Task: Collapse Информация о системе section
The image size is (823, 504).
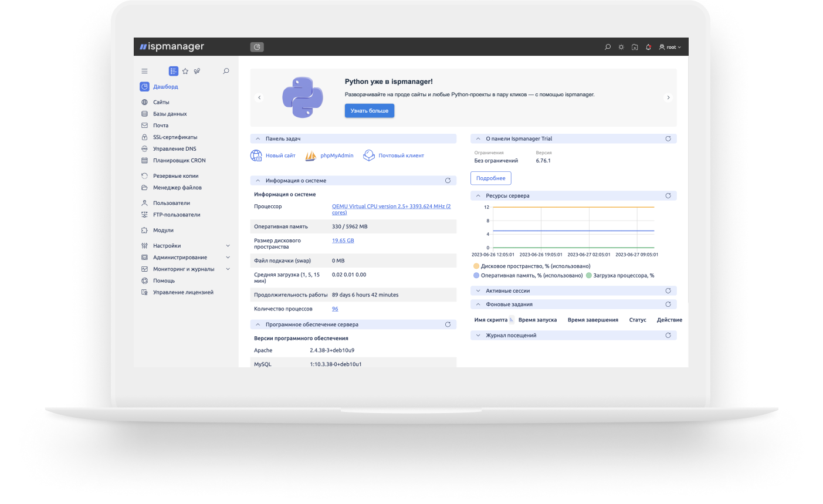Action: 258,181
